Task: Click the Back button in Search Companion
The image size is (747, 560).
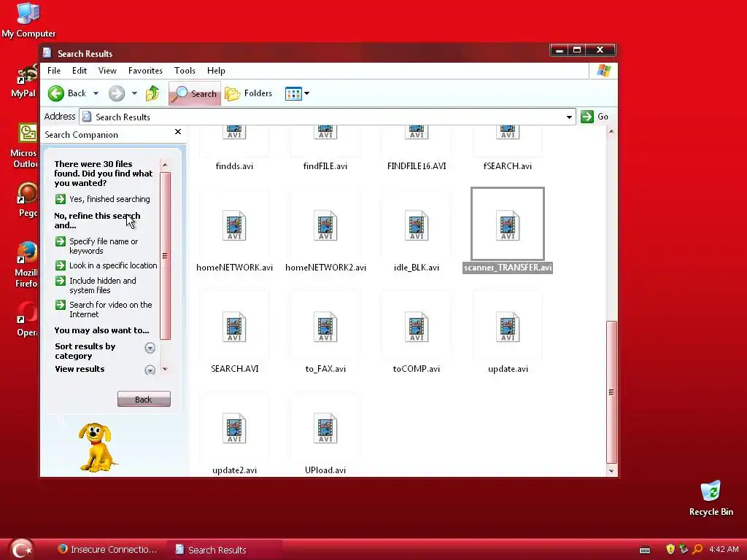Action: pyautogui.click(x=144, y=399)
